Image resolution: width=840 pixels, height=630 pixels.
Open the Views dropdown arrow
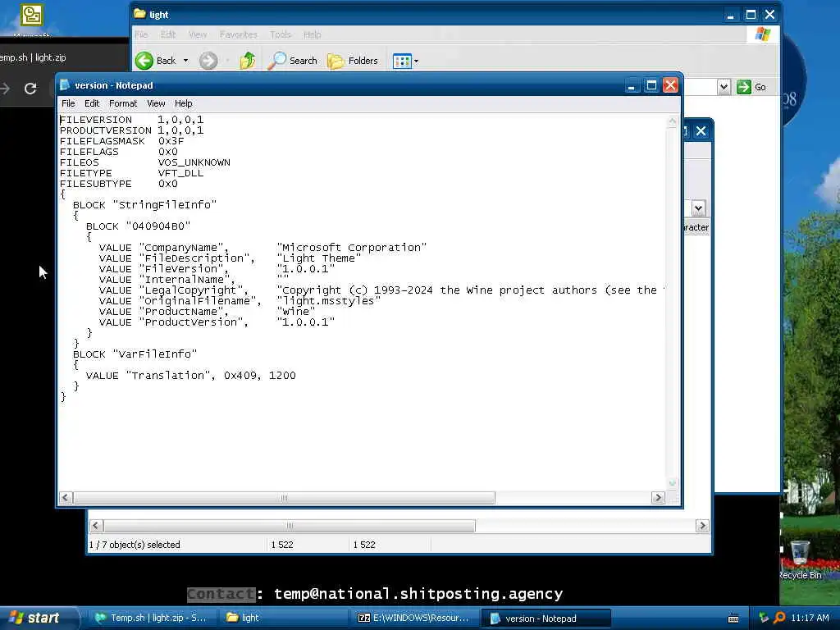pyautogui.click(x=416, y=61)
